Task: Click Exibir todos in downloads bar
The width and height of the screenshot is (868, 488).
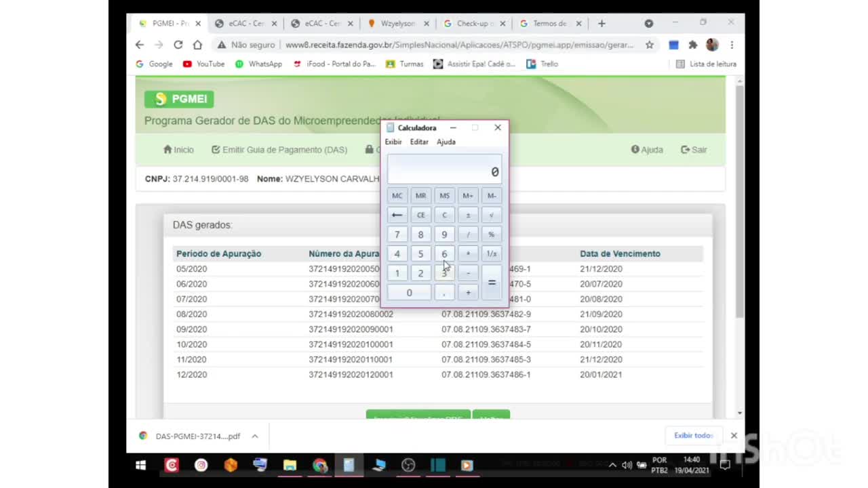Action: pos(693,435)
